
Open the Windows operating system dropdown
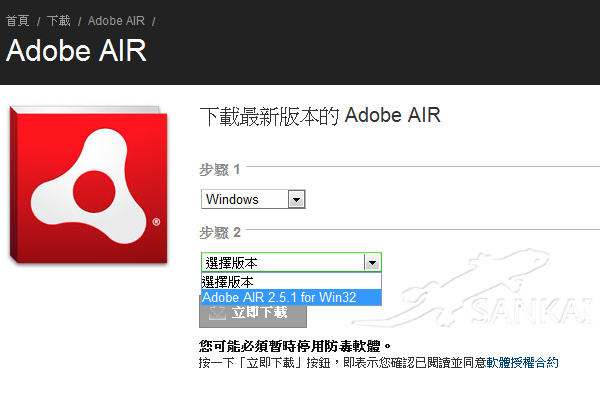pyautogui.click(x=253, y=199)
